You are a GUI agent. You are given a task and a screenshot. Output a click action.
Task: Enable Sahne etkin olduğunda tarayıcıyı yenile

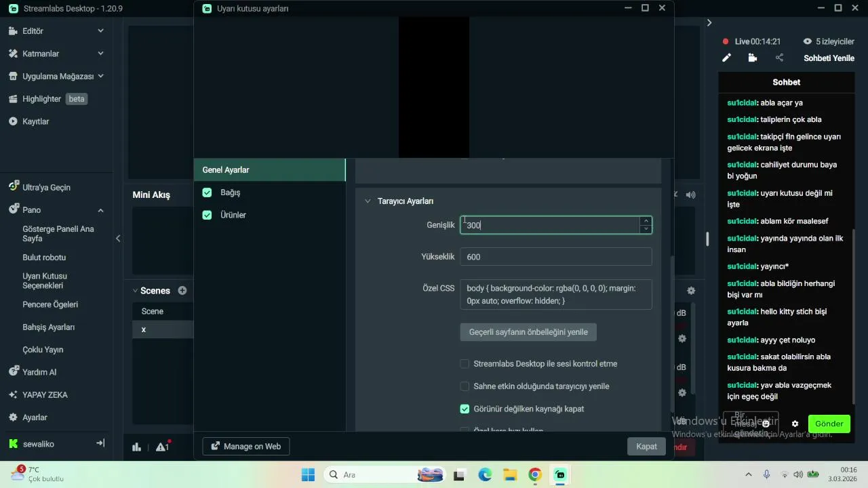[465, 386]
